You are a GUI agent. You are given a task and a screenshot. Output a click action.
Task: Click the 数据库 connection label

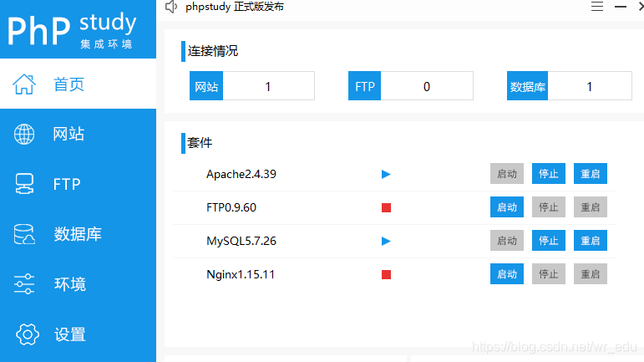click(x=527, y=86)
